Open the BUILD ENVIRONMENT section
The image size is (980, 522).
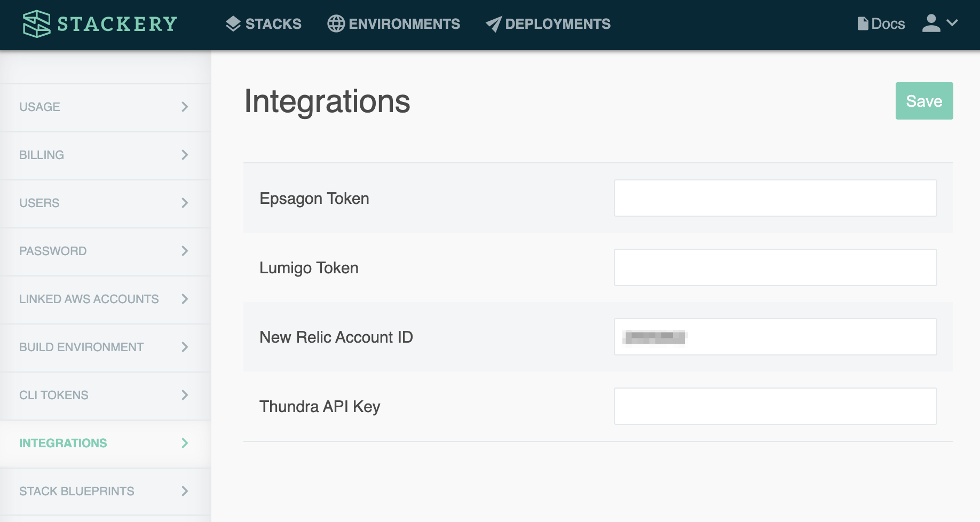106,347
